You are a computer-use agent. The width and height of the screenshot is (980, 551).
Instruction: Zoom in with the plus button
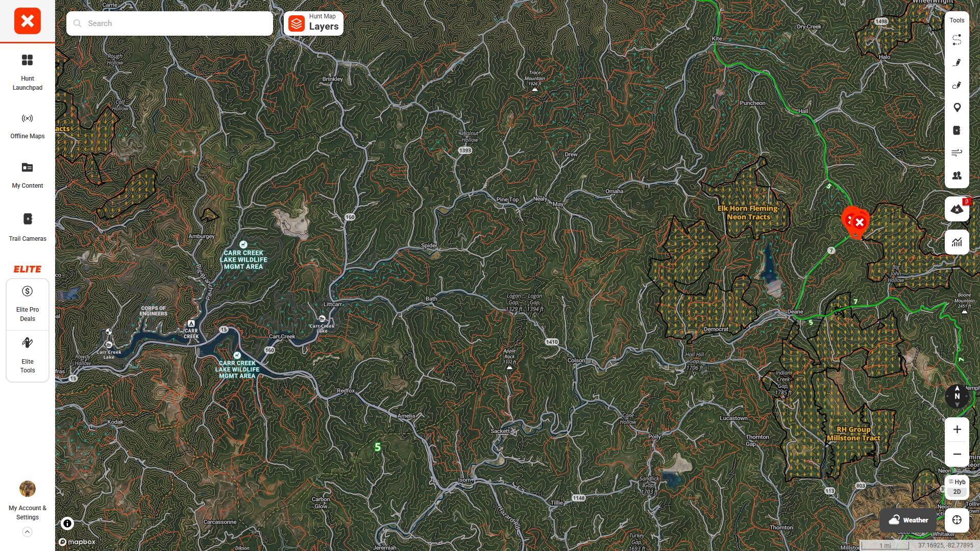(957, 430)
